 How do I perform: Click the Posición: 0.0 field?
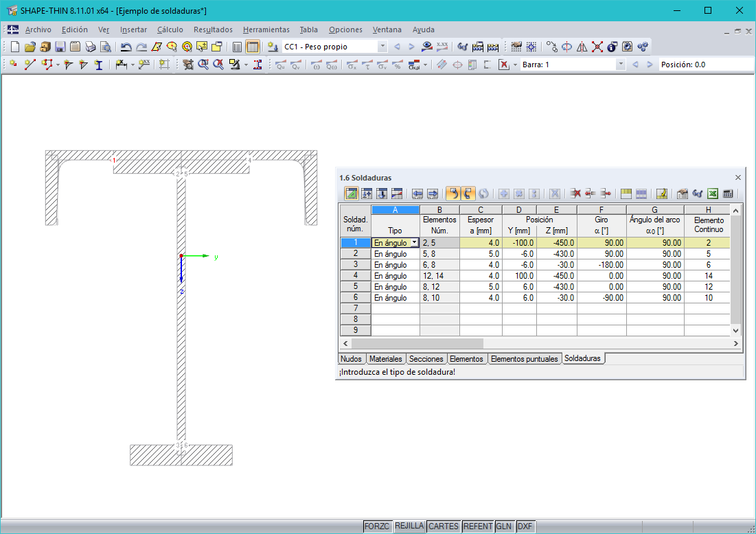(707, 65)
